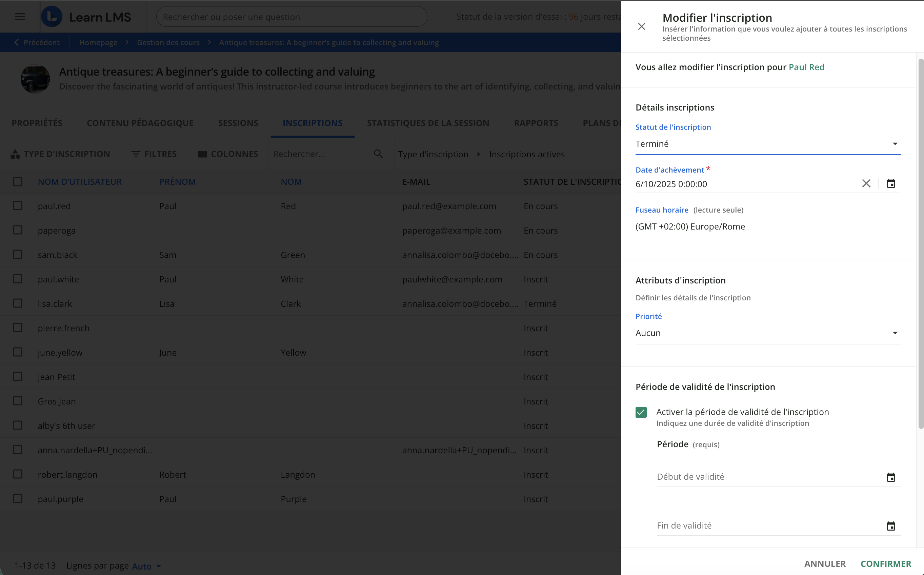Switch to the Sessions tab
The height and width of the screenshot is (575, 924).
pyautogui.click(x=238, y=123)
